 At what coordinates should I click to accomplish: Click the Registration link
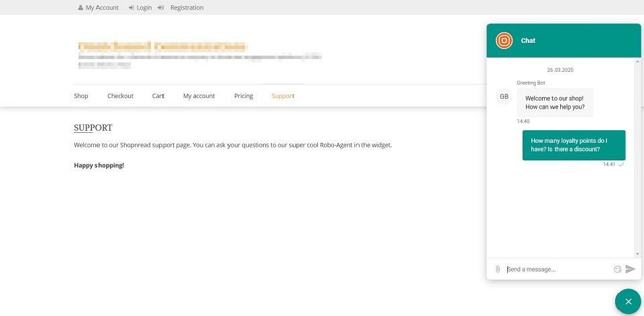pyautogui.click(x=186, y=8)
